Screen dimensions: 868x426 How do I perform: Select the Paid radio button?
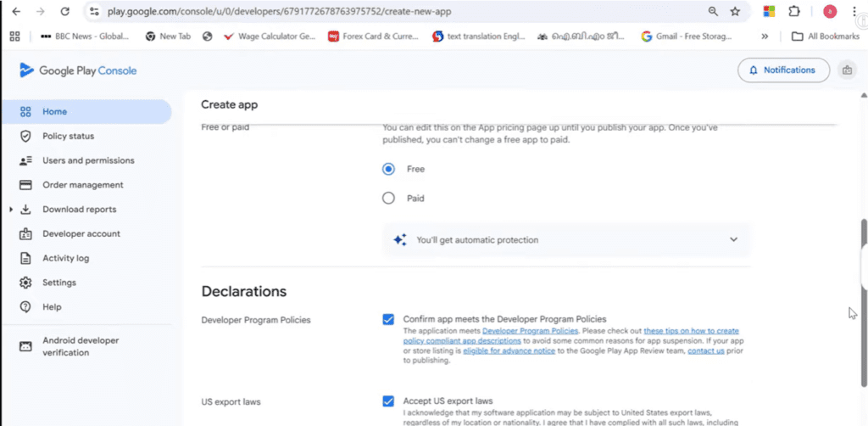(x=388, y=199)
